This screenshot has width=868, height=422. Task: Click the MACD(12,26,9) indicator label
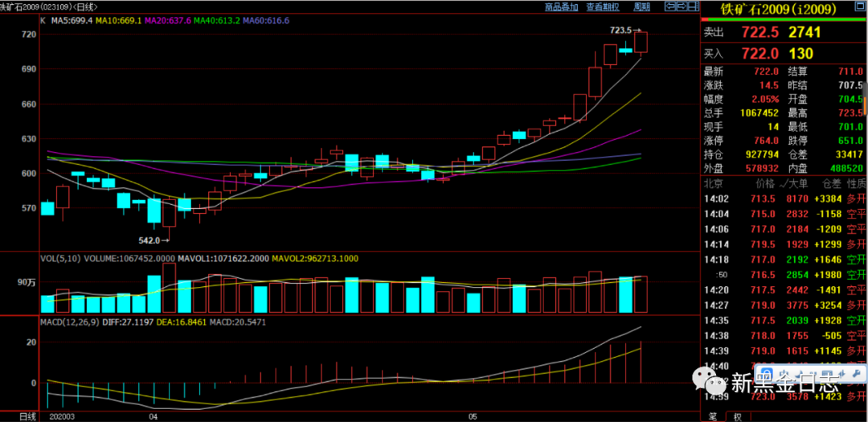tap(70, 322)
